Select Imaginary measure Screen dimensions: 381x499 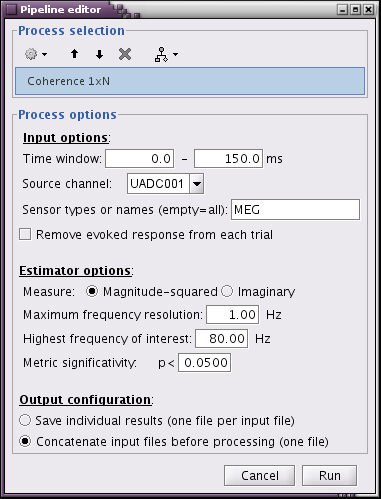point(227,291)
